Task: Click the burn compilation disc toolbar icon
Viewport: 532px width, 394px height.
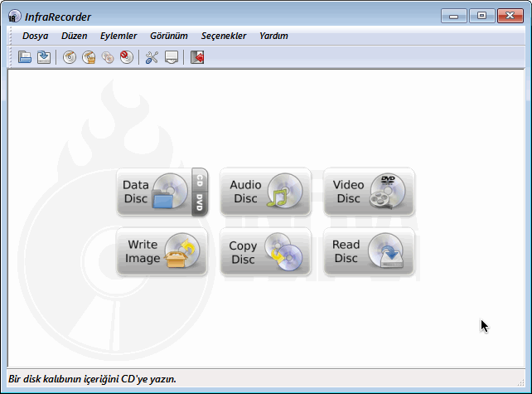Action: [70, 57]
